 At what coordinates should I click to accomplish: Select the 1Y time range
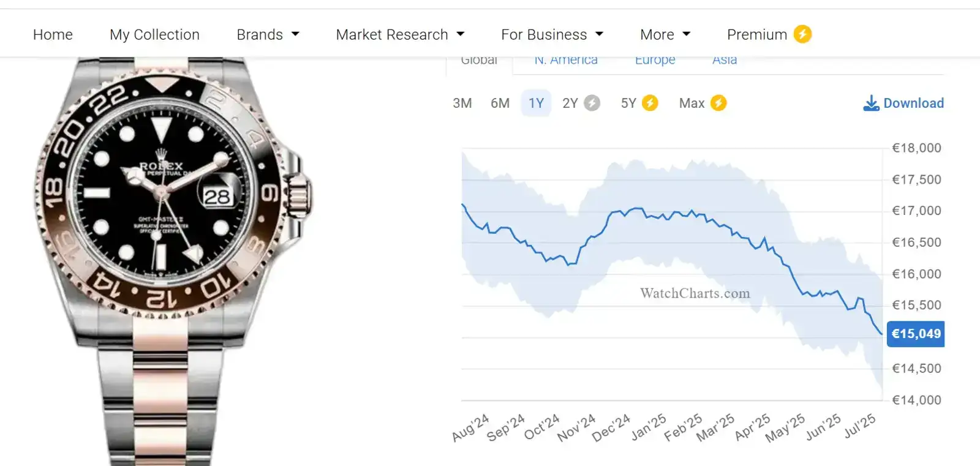coord(536,103)
